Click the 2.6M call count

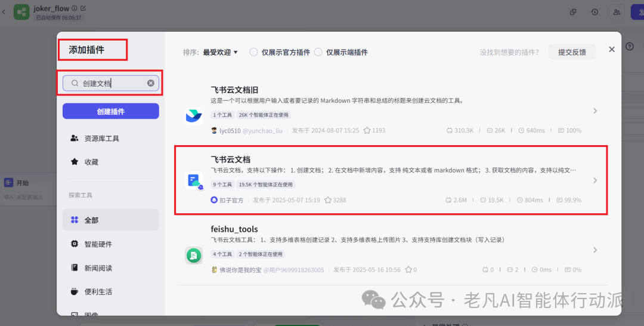pyautogui.click(x=456, y=200)
